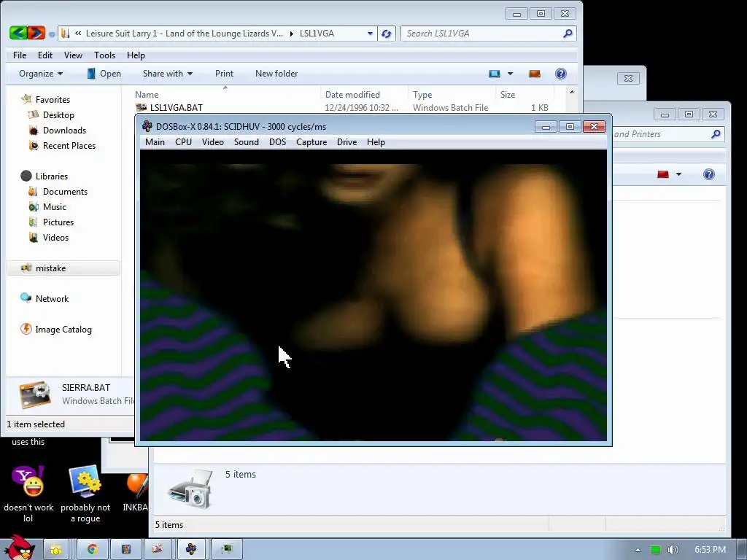The width and height of the screenshot is (747, 560).
Task: Select Recent Places in Favorites
Action: 69,145
